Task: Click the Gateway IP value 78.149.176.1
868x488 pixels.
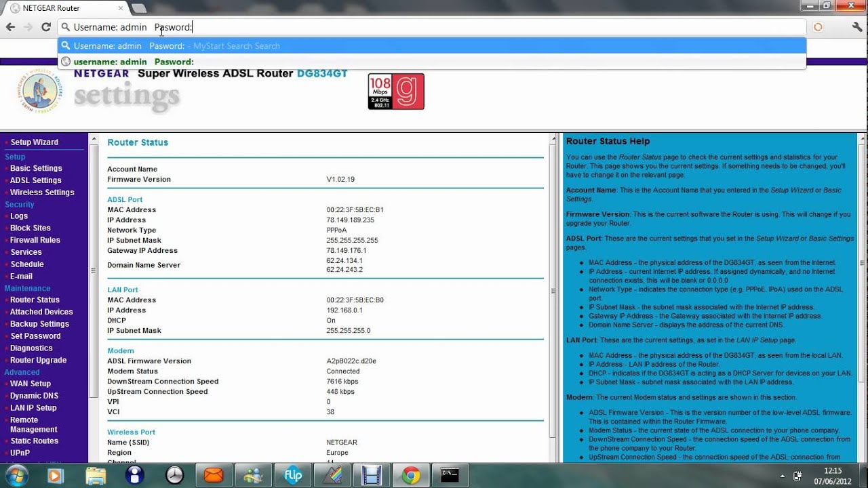Action: [x=347, y=251]
